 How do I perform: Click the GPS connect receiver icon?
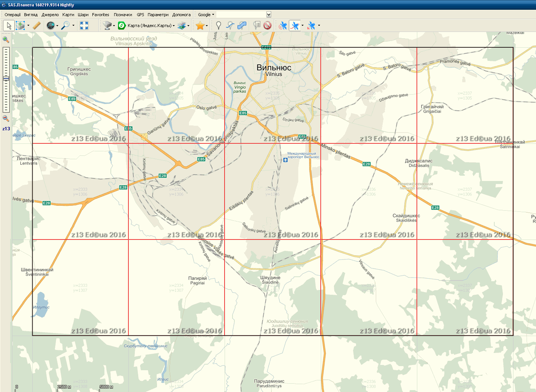(x=283, y=26)
